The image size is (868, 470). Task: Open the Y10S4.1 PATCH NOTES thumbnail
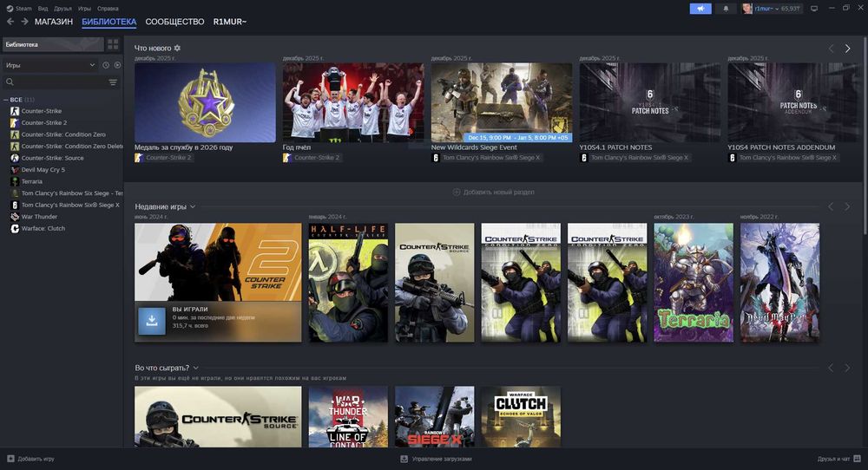click(650, 102)
